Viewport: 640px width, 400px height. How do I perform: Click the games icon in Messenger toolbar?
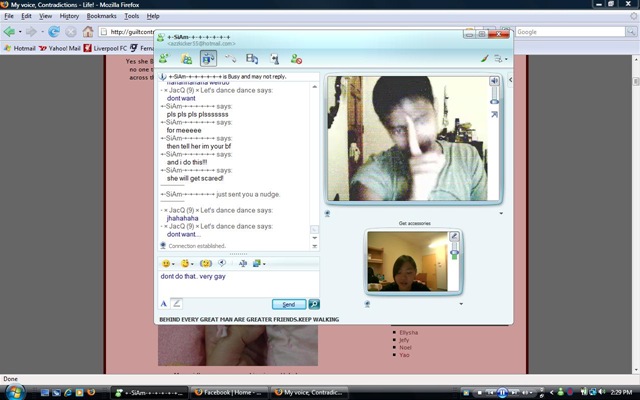coord(275,59)
